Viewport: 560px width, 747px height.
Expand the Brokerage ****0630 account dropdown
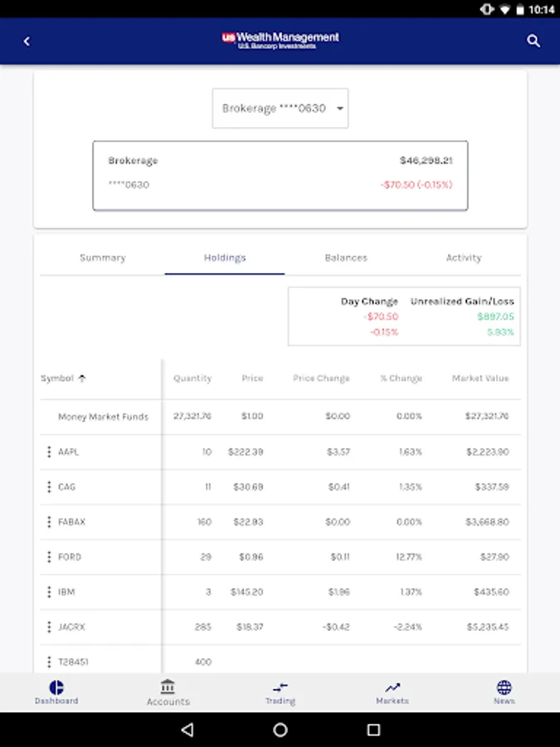pyautogui.click(x=280, y=109)
